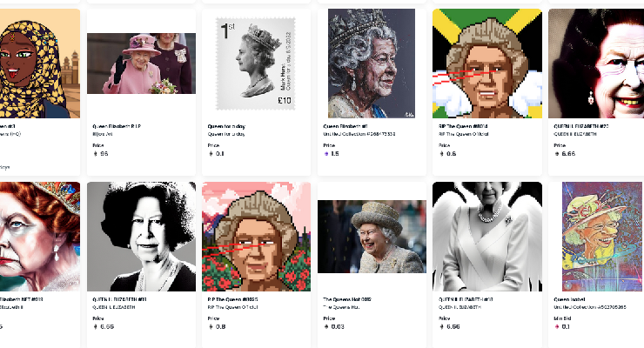Viewport: 644px width, 348px height.
Task: Click the Ethereum icon beside price 0.1
Action: (210, 153)
